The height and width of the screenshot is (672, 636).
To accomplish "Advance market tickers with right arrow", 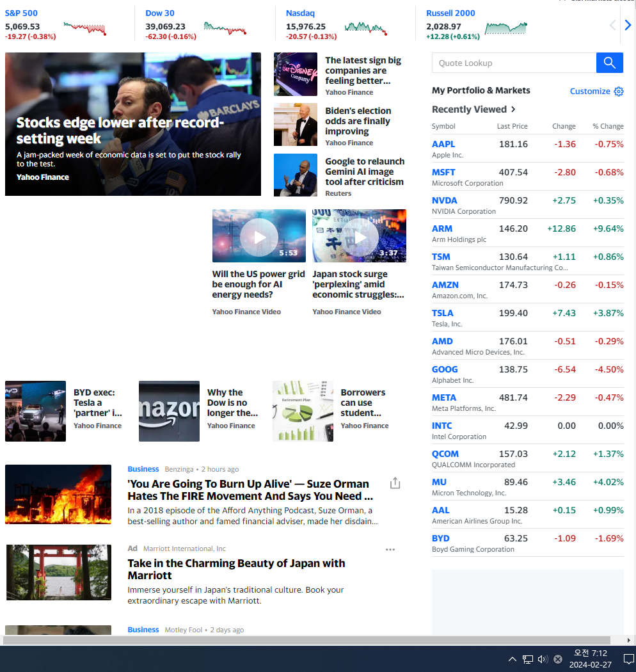I will point(628,26).
